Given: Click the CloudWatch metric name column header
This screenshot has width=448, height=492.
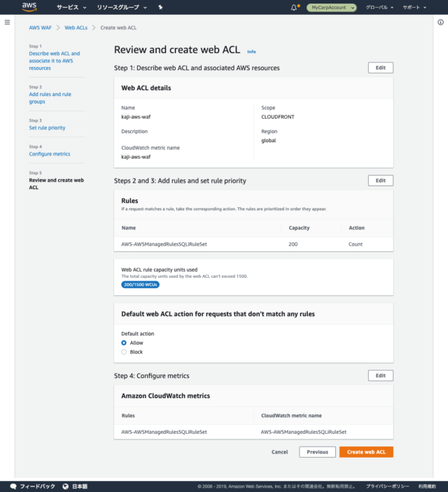Looking at the screenshot, I should tap(291, 416).
